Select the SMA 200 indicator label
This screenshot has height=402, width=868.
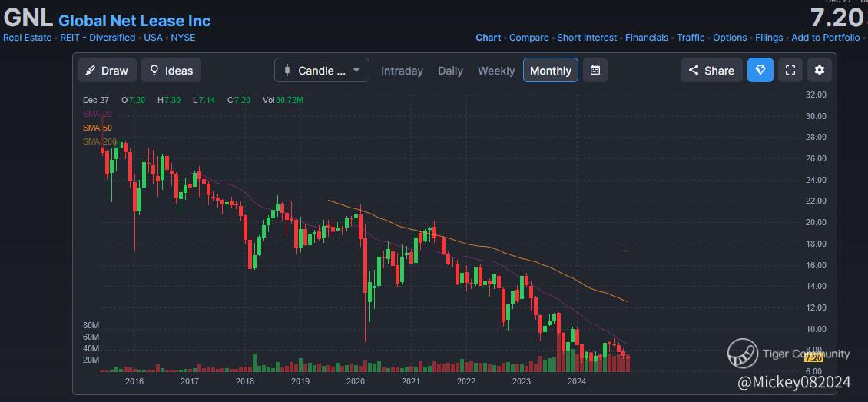tap(100, 141)
